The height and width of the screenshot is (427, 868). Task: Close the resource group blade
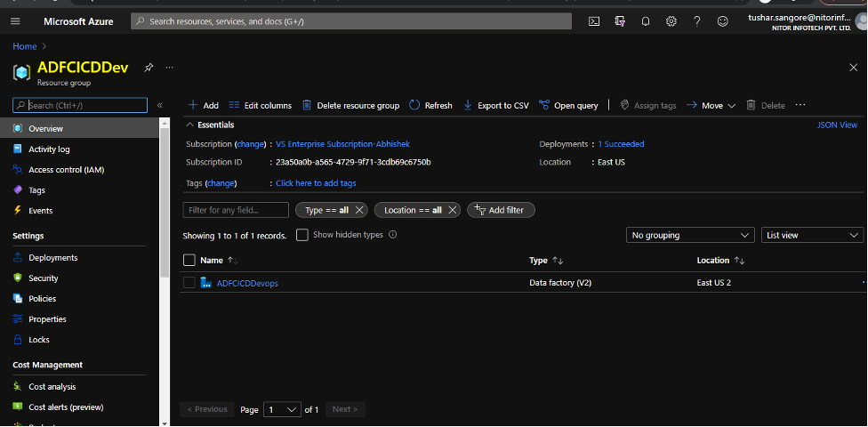coord(853,68)
